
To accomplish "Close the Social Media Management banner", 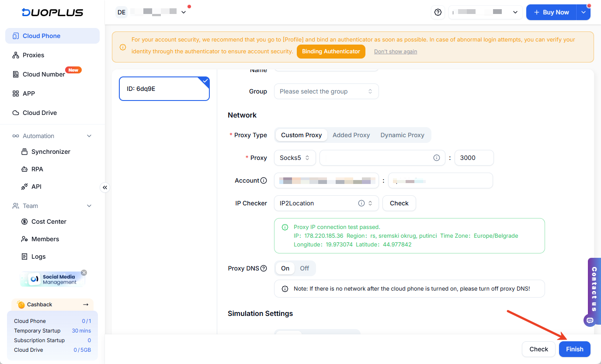I will point(84,273).
